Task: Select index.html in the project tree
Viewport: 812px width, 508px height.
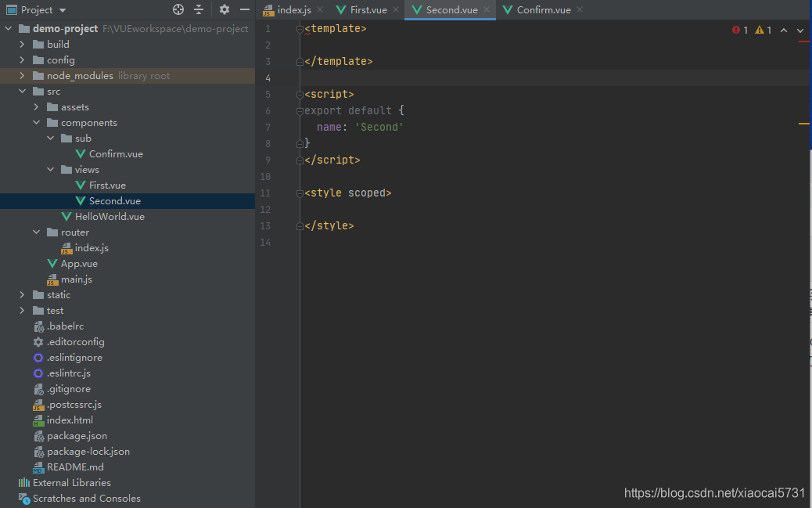Action: (70, 420)
